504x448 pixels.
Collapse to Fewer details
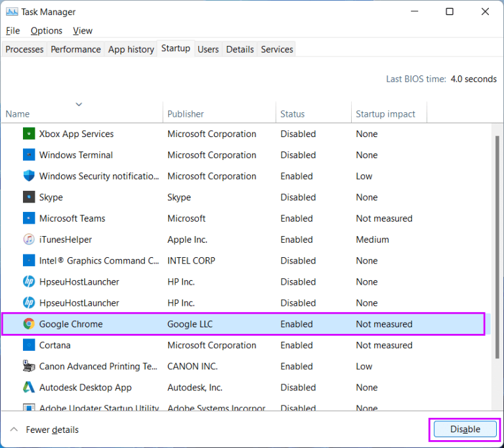point(45,430)
